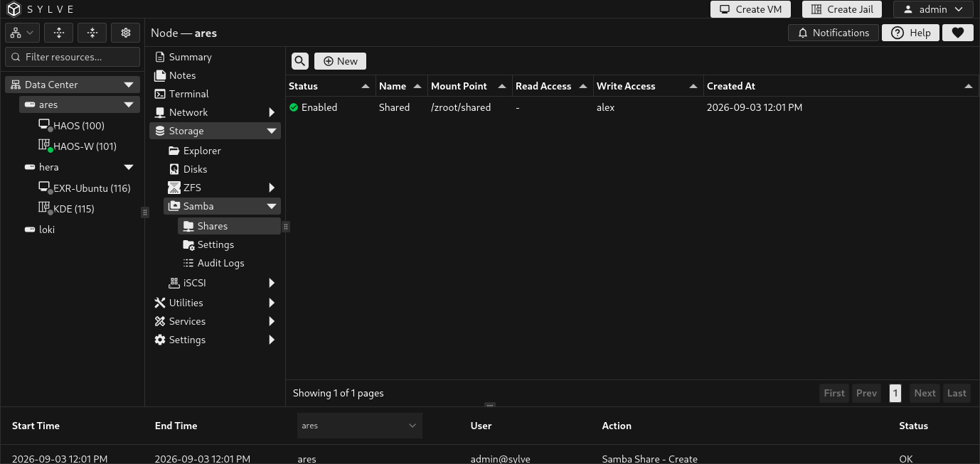
Task: Click the Terminal icon
Action: point(160,94)
